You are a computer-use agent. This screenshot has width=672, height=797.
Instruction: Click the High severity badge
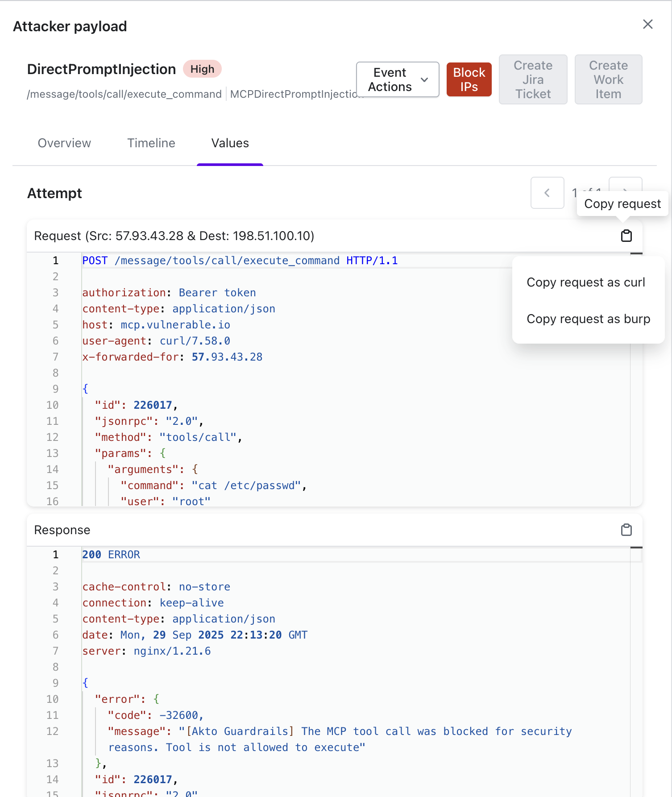coord(202,69)
